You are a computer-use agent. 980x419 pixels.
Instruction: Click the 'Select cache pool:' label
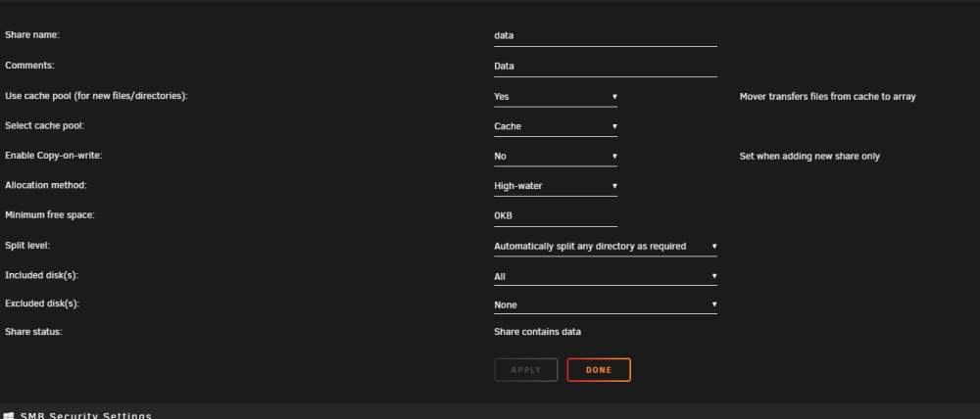coord(44,125)
